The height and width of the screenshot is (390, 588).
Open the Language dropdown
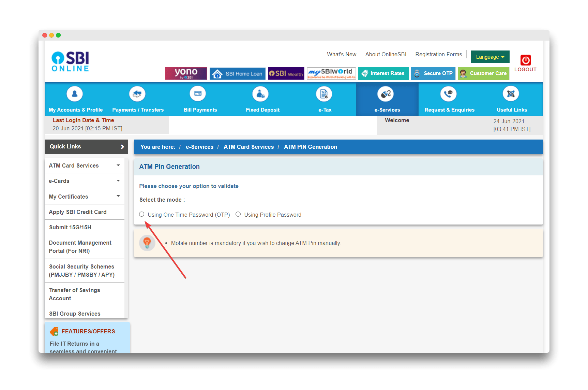tap(490, 57)
